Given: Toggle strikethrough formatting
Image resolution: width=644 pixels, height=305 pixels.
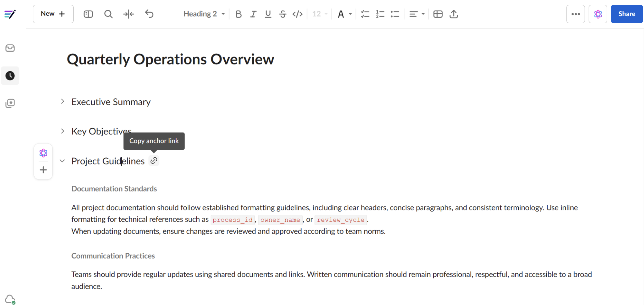Looking at the screenshot, I should coord(282,14).
